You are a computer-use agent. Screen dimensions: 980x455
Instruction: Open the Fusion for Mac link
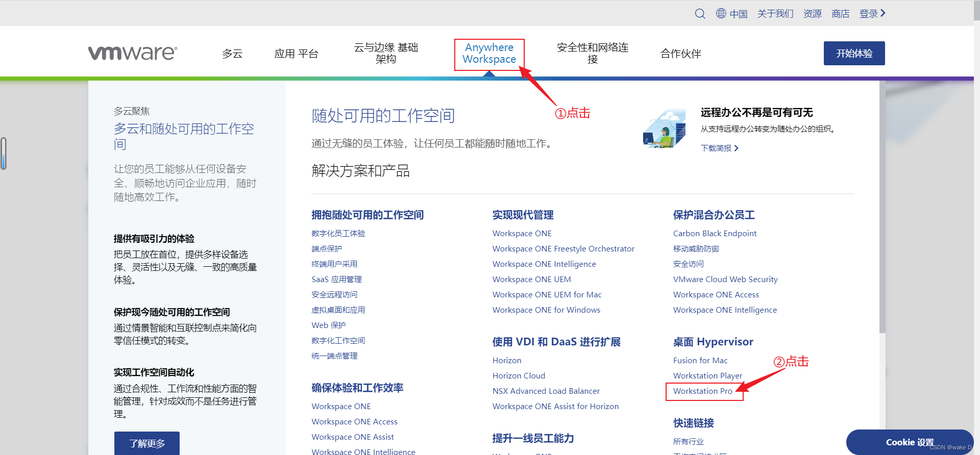(x=700, y=360)
